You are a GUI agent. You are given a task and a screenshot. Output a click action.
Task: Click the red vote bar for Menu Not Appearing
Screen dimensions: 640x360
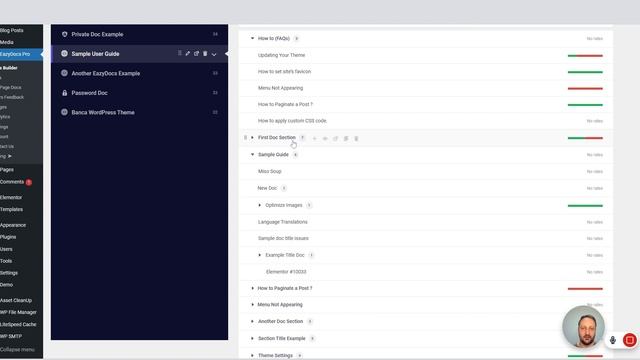coord(585,88)
